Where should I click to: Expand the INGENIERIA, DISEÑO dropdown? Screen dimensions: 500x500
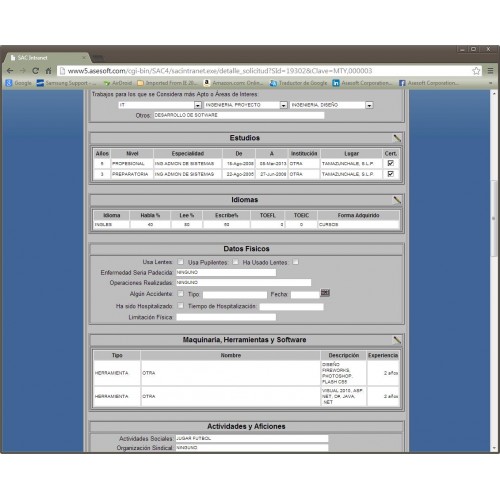click(x=369, y=105)
